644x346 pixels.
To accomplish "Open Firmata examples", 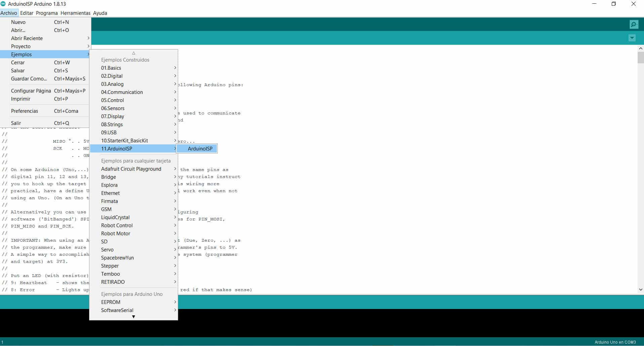I will 133,201.
